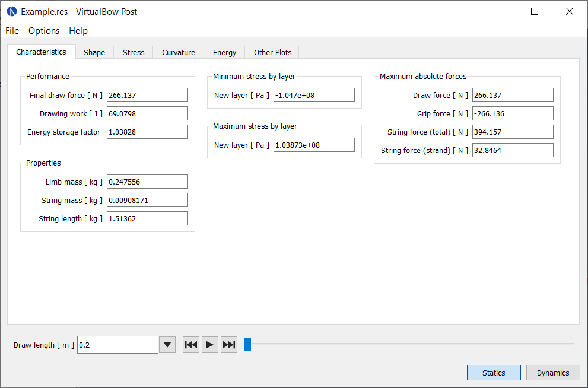
Task: Switch to the Other Plots tab
Action: 272,52
